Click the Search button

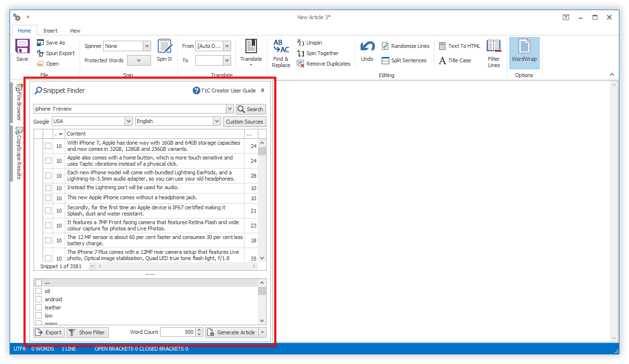[x=251, y=109]
